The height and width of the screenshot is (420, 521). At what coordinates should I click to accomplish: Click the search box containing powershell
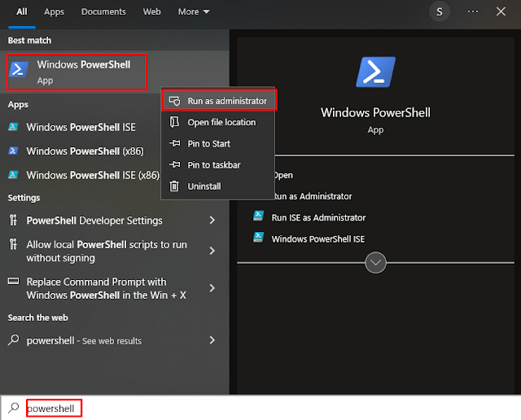click(x=260, y=408)
